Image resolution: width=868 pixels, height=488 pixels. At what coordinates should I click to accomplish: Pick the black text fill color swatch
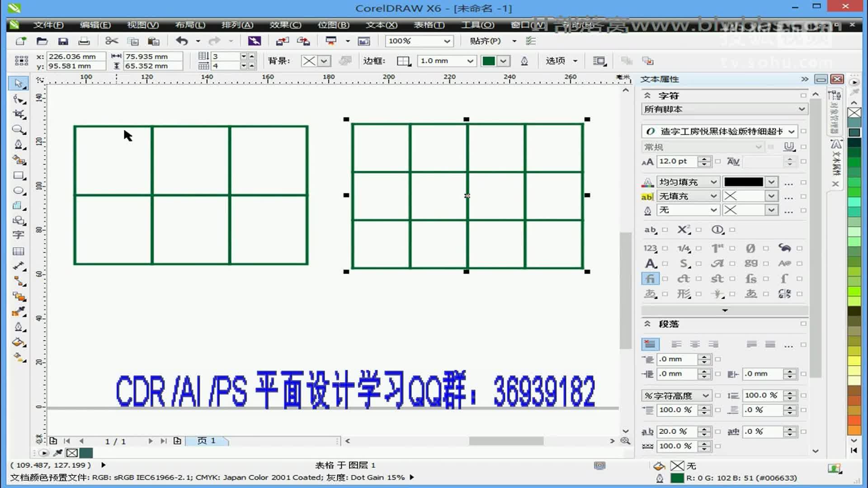pos(743,182)
